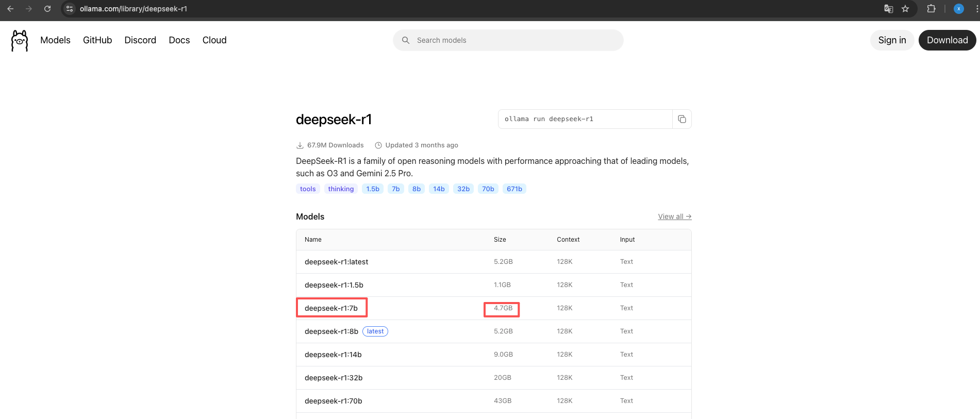Open the View all models link
Viewport: 980px width, 419px height.
point(674,216)
